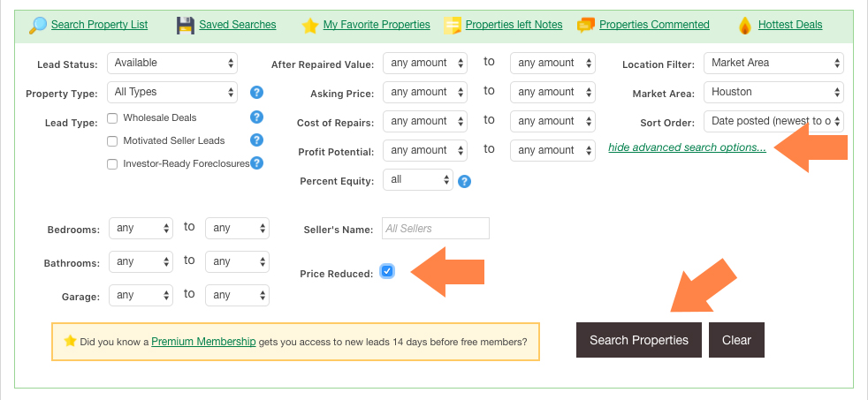The width and height of the screenshot is (868, 400).
Task: Open the Percent Equity selector
Action: click(418, 180)
